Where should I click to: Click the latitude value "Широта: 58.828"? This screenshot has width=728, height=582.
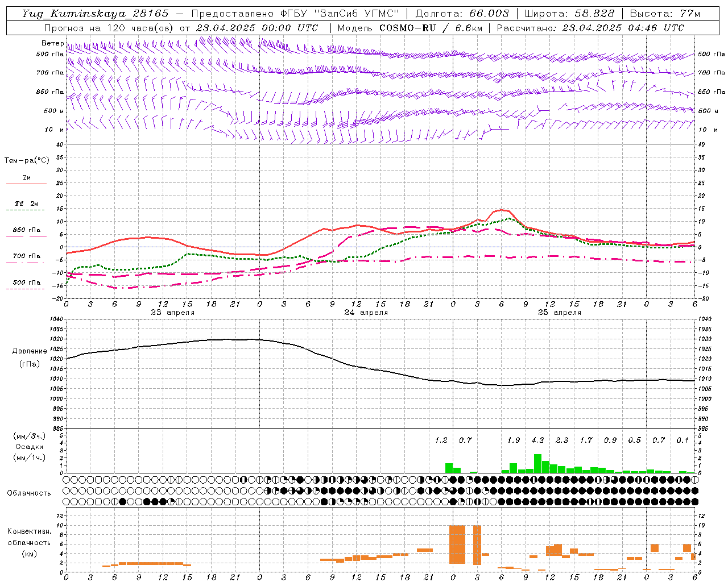tap(569, 14)
